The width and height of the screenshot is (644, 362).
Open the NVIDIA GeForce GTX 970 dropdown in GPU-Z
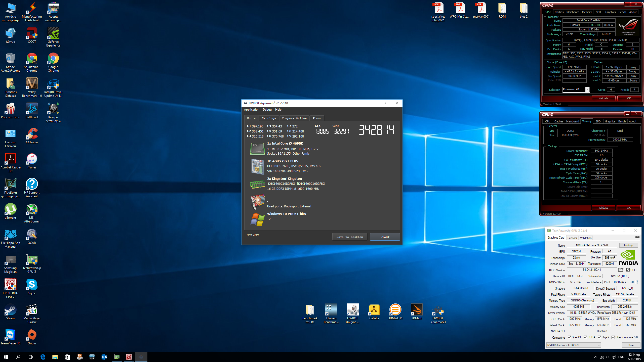click(574, 345)
